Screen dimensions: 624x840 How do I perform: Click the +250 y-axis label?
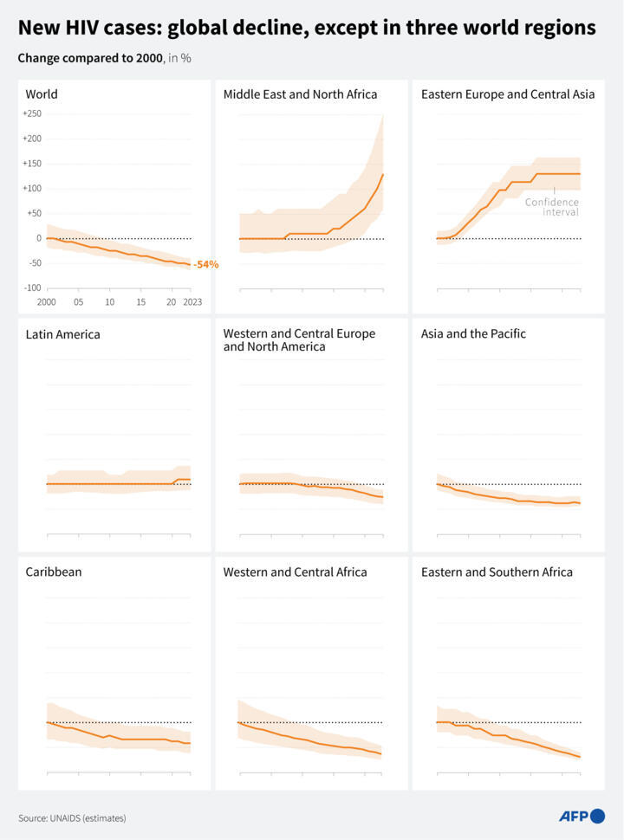[x=33, y=113]
